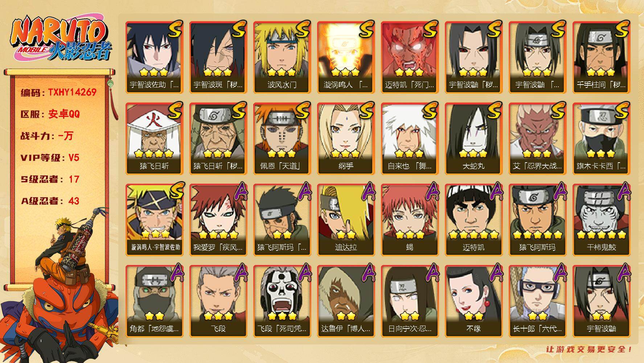Image resolution: width=644 pixels, height=363 pixels.
Task: Open the 飞段 ninja portrait card
Action: pyautogui.click(x=218, y=301)
